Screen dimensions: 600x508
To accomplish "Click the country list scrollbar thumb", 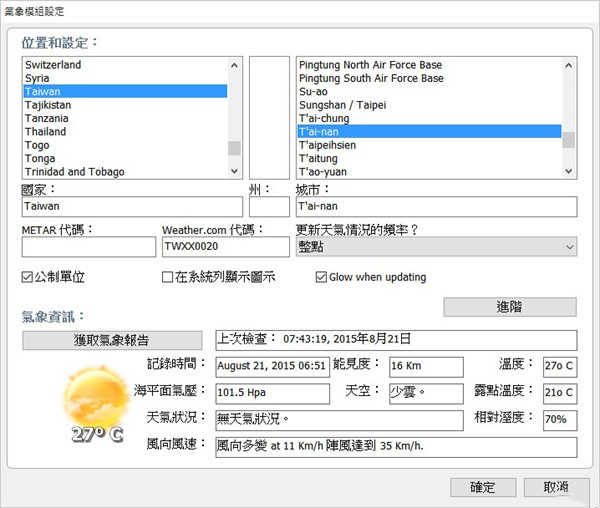I will coord(235,148).
